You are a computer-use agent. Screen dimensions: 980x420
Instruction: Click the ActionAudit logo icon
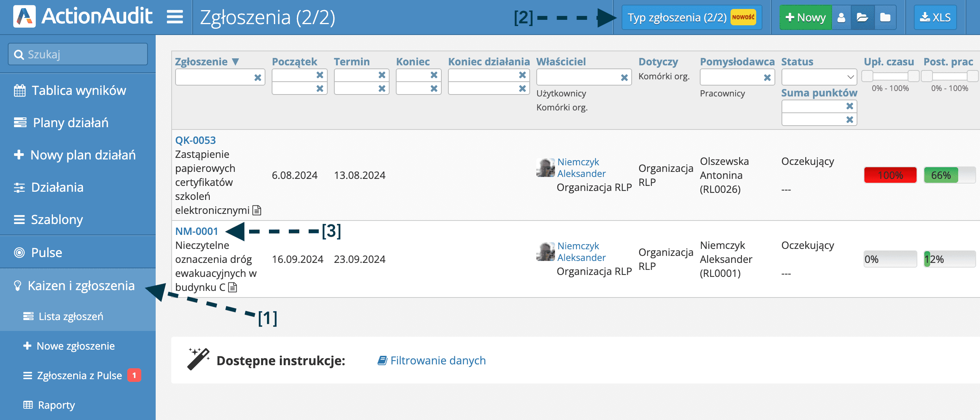pyautogui.click(x=24, y=16)
